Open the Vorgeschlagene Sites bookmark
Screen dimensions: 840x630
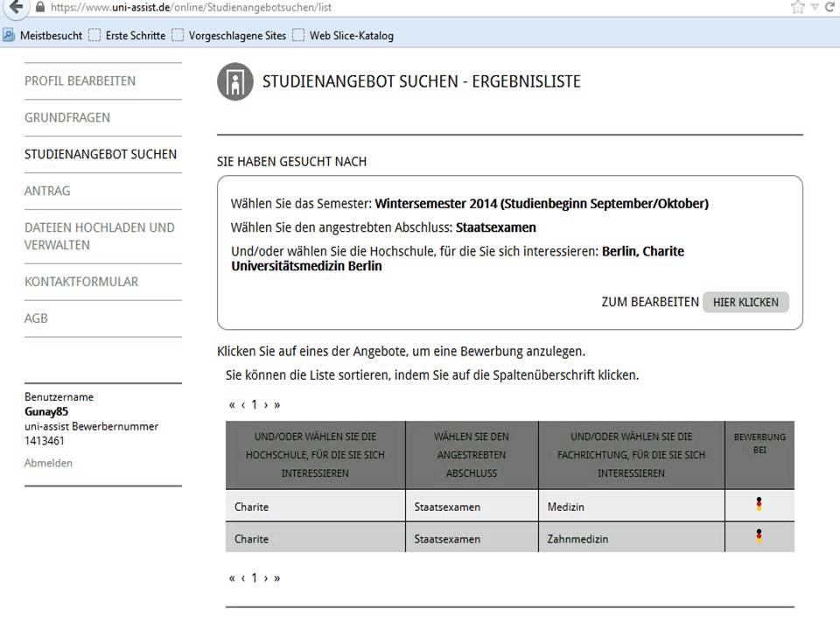tap(228, 35)
